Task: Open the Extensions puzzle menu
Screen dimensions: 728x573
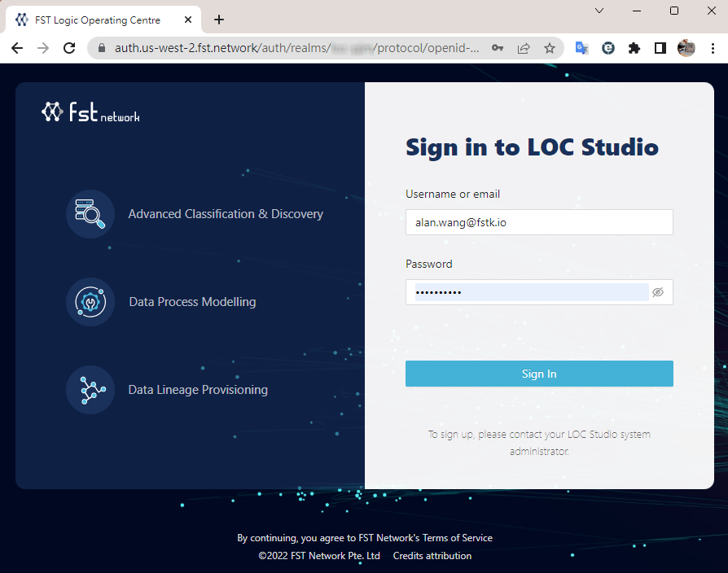Action: (x=634, y=48)
